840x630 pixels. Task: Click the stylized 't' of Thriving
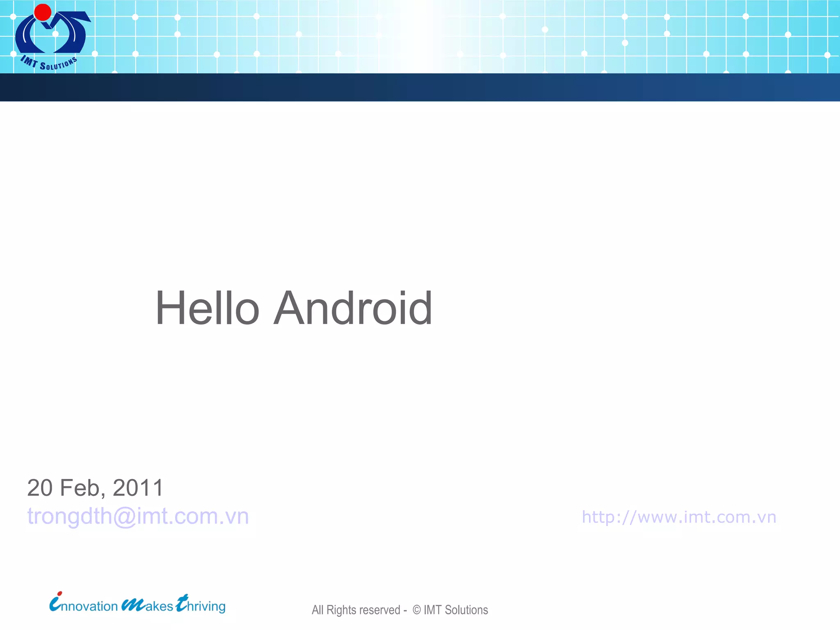182,603
